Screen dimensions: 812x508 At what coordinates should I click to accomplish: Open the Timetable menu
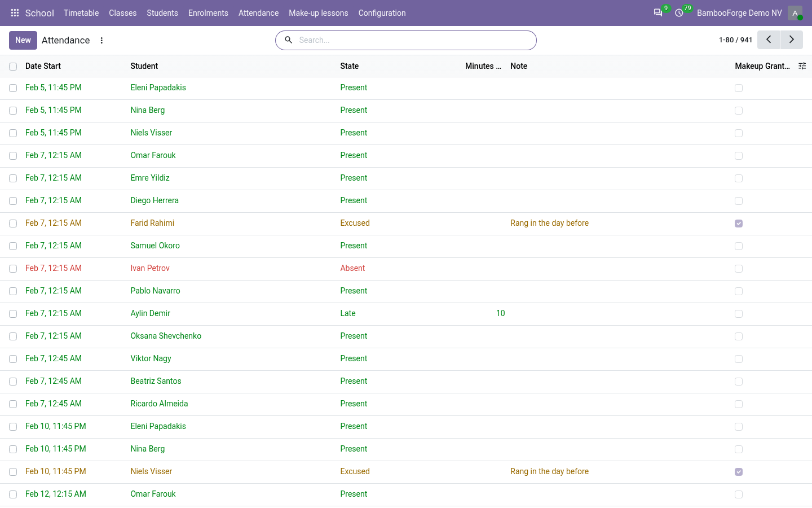pos(81,13)
